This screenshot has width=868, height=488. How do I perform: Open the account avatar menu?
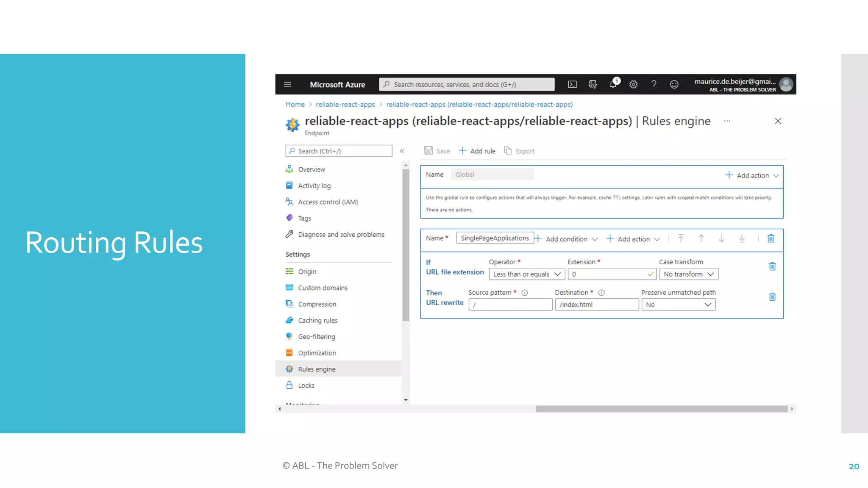coord(786,84)
